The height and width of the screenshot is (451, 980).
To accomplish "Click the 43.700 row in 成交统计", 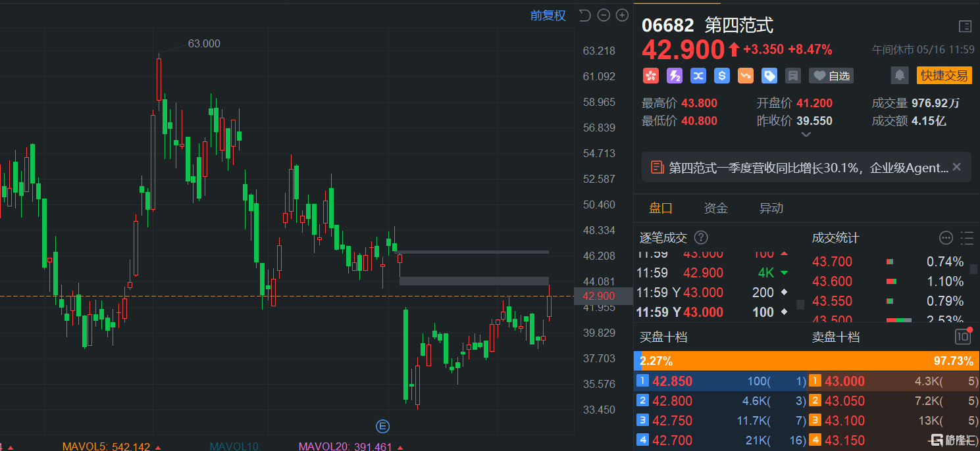I will 888,262.
